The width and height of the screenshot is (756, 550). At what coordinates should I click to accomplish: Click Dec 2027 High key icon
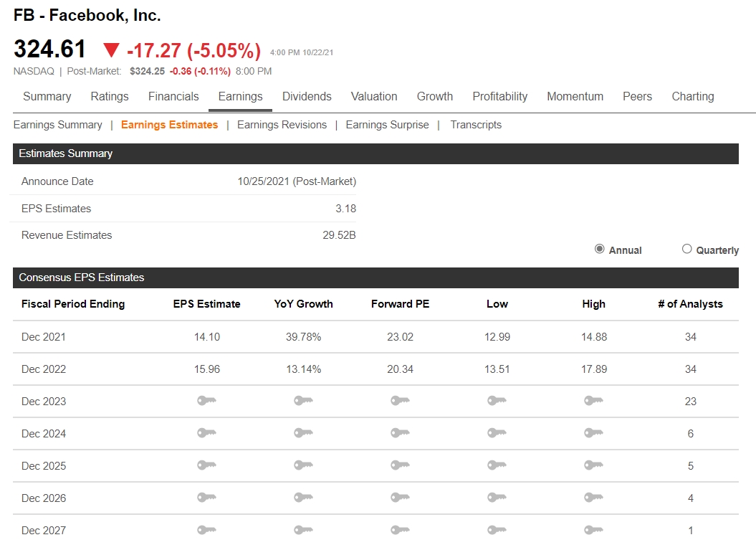pyautogui.click(x=594, y=530)
